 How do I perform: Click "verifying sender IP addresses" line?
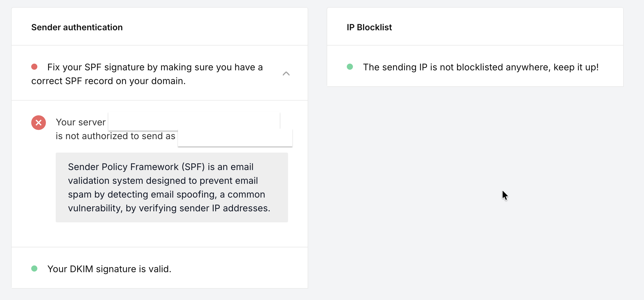(204, 208)
